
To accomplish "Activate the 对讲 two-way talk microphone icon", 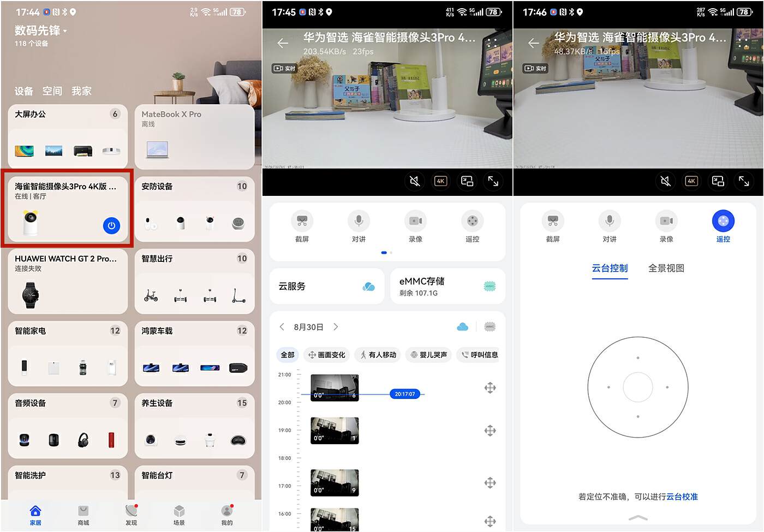I will [359, 221].
